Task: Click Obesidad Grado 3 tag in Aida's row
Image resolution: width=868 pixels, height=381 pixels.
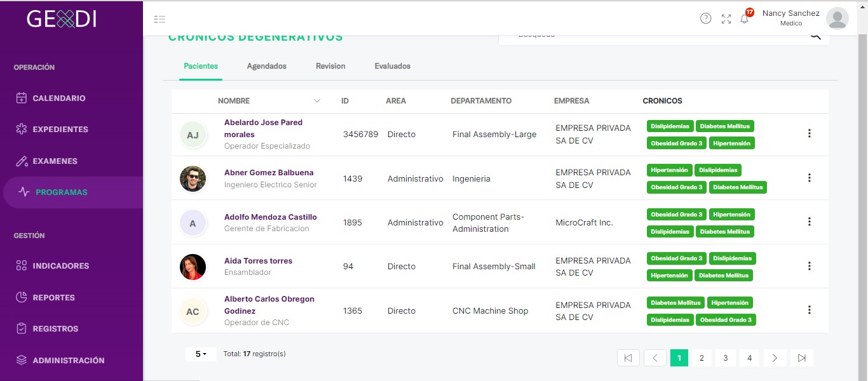Action: pyautogui.click(x=677, y=258)
